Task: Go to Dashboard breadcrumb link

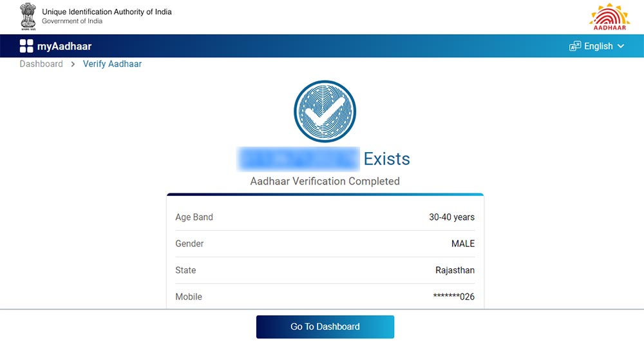Action: [41, 64]
